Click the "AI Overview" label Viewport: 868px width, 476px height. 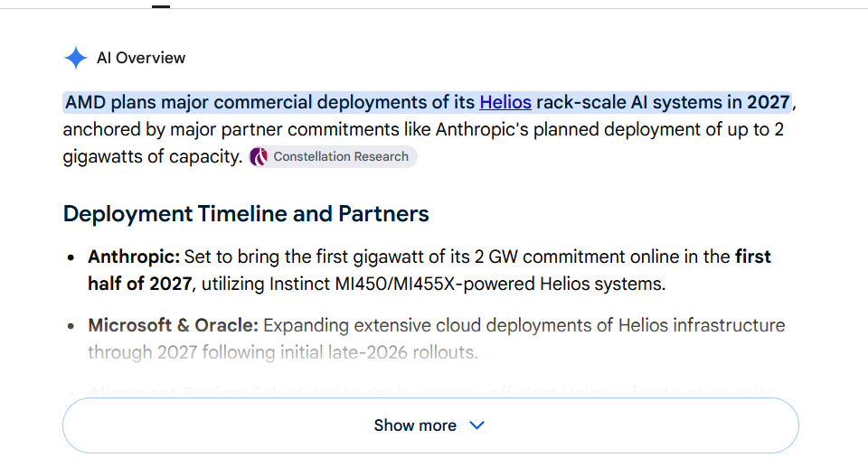pos(141,58)
